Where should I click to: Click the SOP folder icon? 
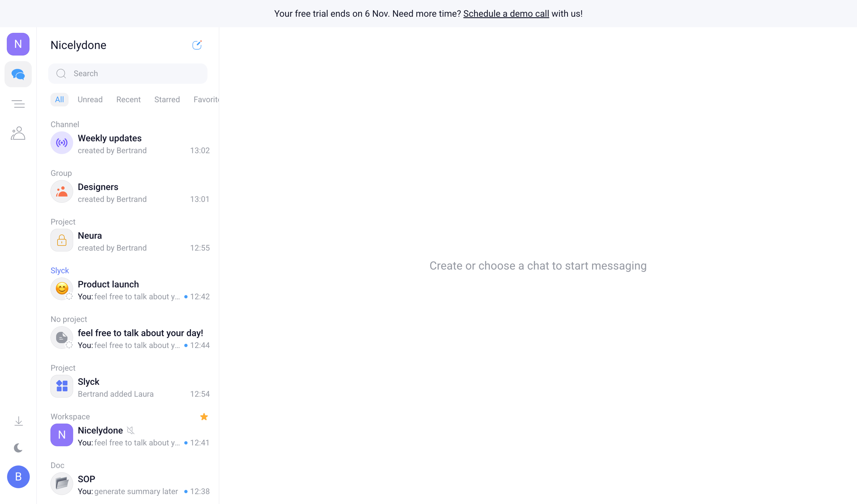(62, 484)
